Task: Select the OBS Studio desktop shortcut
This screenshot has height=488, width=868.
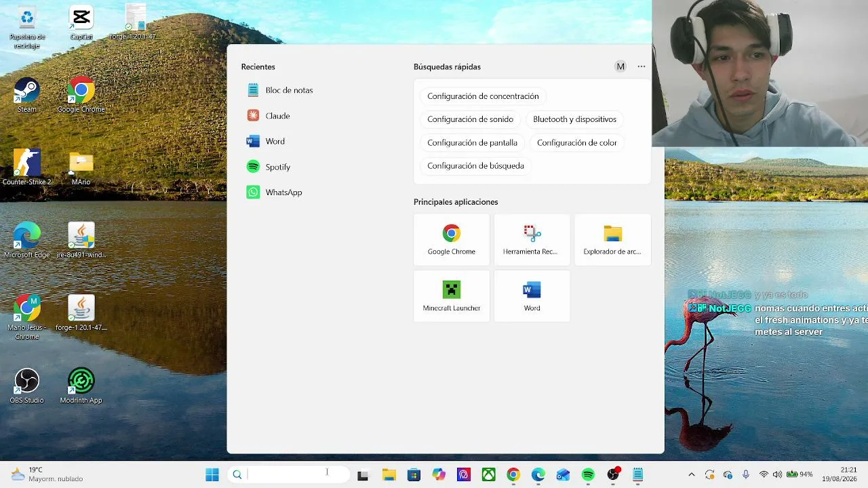Action: point(27,386)
